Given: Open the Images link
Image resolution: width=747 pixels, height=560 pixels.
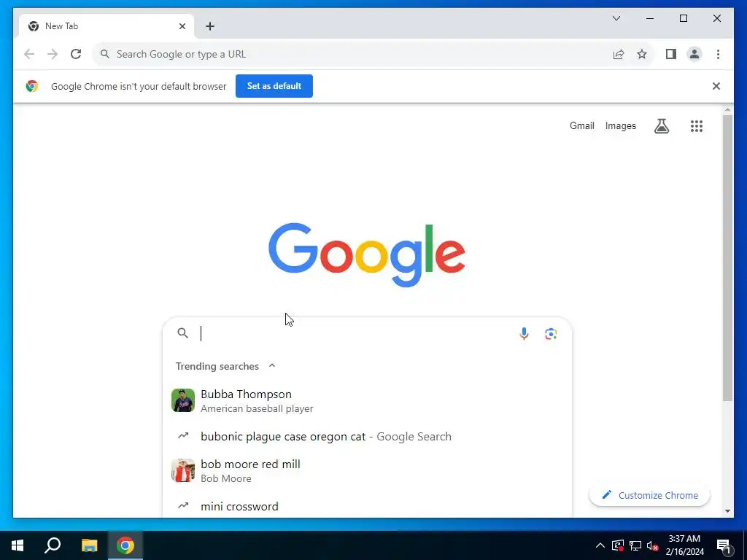Looking at the screenshot, I should click(x=620, y=125).
